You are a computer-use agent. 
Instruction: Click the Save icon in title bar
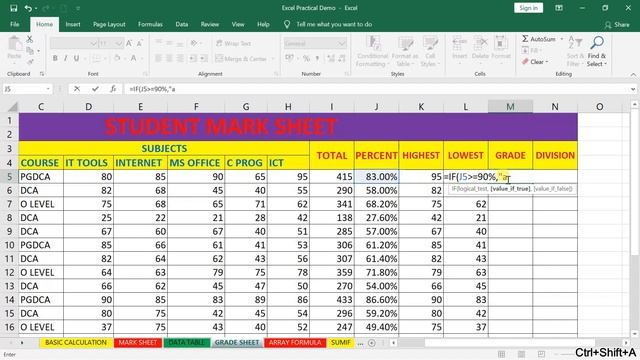coord(13,8)
